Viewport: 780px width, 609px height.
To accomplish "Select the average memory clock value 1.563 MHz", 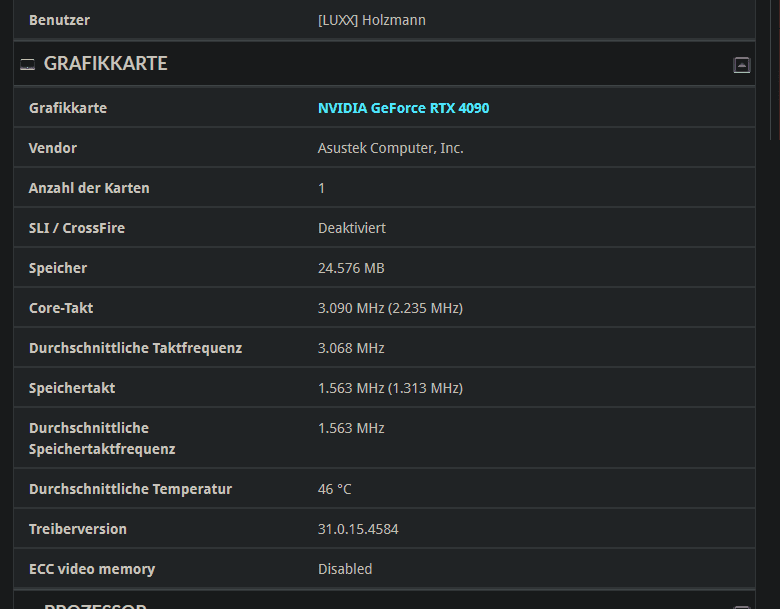I will coord(351,428).
